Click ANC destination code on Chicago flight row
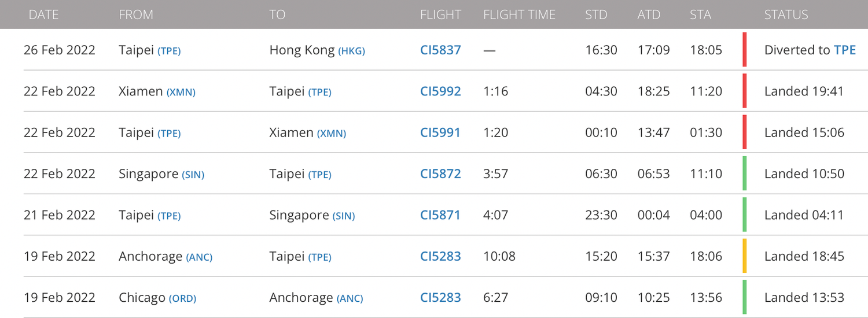This screenshot has height=318, width=868. click(350, 298)
